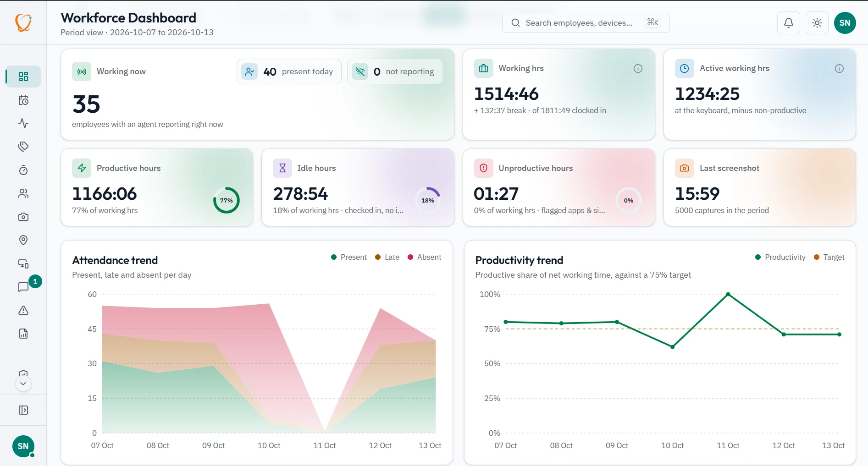Viewport: 868px width, 466px height.
Task: Click the 18% idle hours progress ring
Action: pos(427,200)
